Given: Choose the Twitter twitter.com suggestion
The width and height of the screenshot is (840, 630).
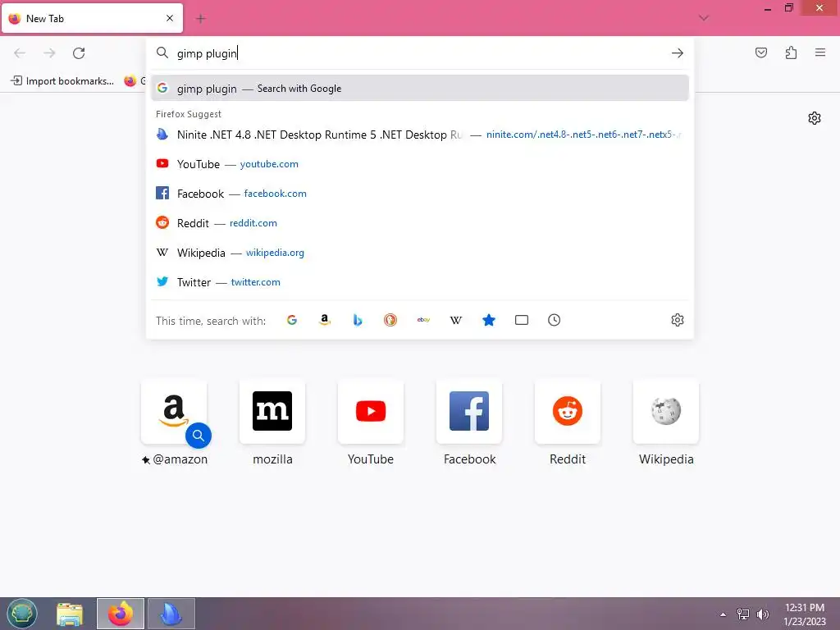Looking at the screenshot, I should [x=419, y=282].
